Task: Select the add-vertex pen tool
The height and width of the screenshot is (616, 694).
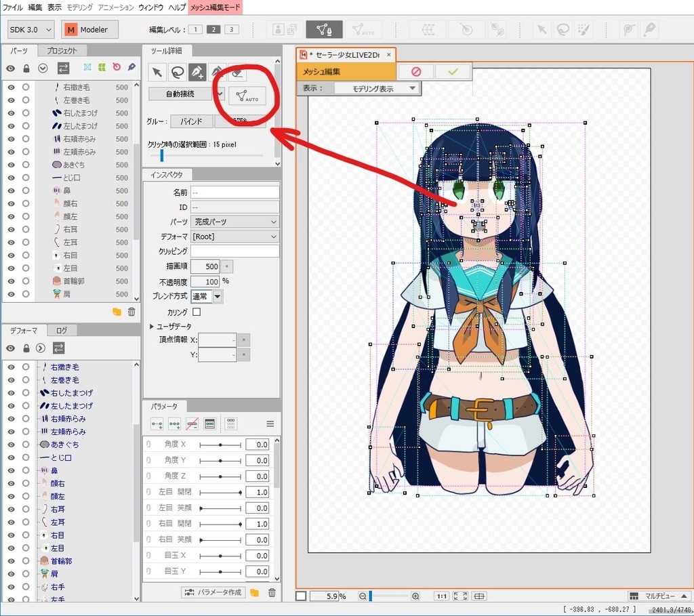Action: [x=197, y=72]
